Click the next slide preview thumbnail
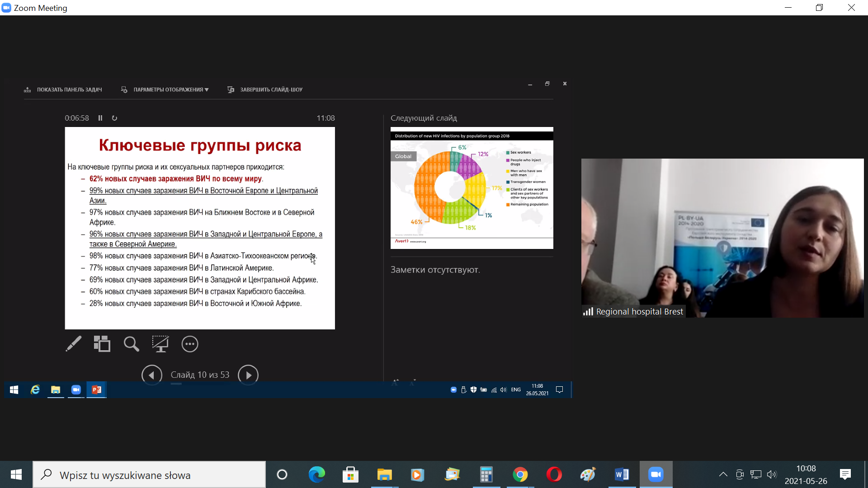The height and width of the screenshot is (488, 868). pyautogui.click(x=472, y=188)
